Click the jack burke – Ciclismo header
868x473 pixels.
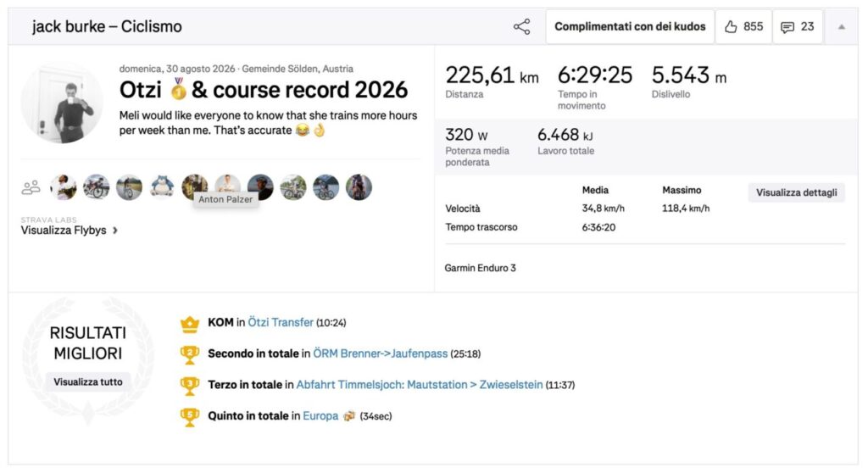pos(107,26)
